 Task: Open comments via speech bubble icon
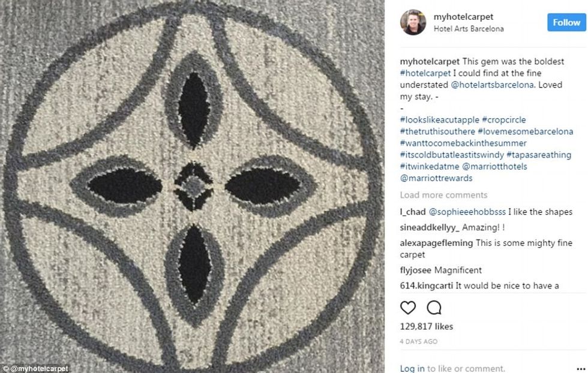coord(434,308)
